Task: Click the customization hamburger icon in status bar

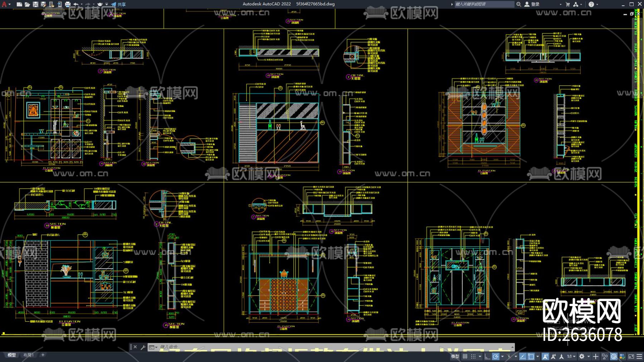Action: 639,356
